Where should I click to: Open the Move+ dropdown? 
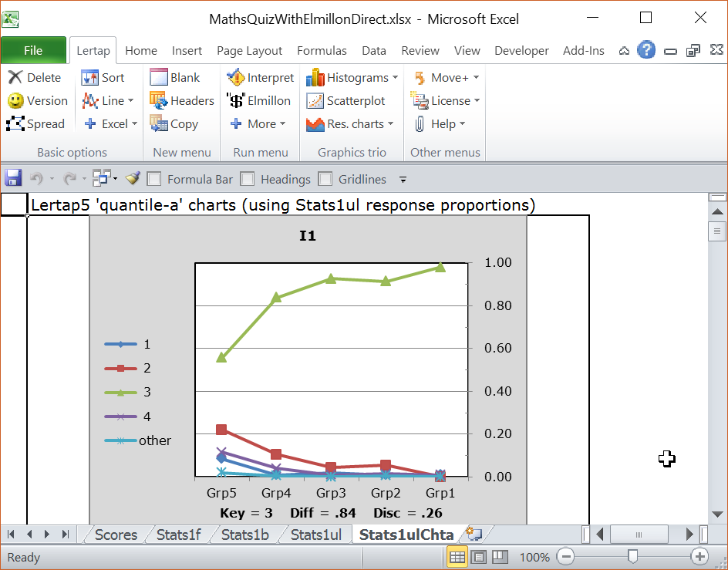476,77
